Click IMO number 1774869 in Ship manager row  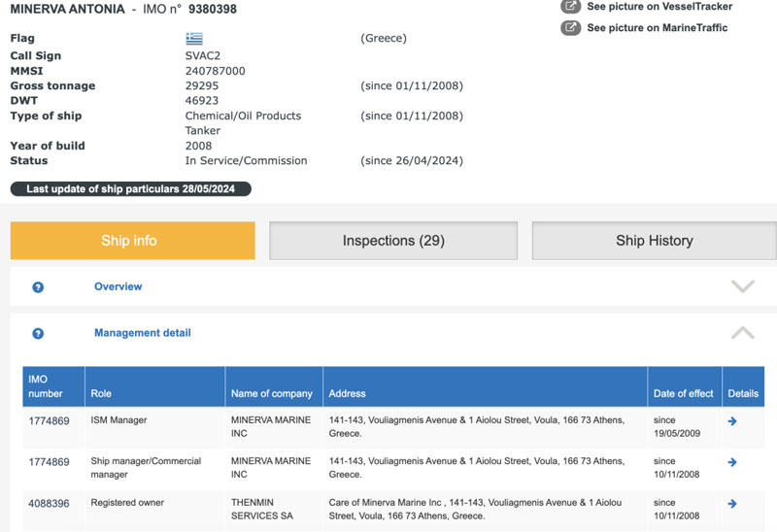click(50, 462)
